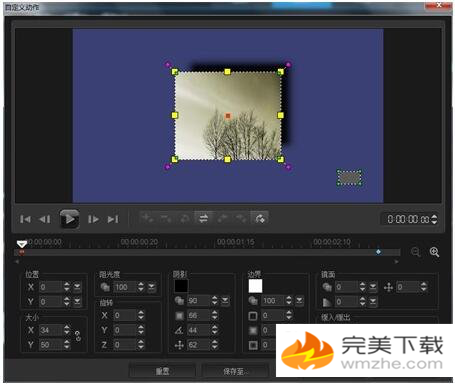The width and height of the screenshot is (455, 385).
Task: Click the move keyframe right icon
Action: point(241,218)
